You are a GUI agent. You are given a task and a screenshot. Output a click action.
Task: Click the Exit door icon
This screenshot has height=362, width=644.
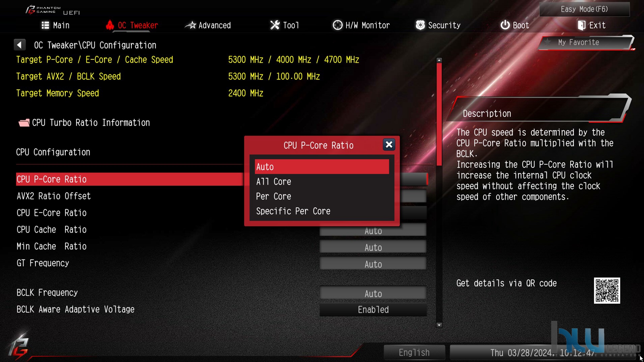coord(582,25)
